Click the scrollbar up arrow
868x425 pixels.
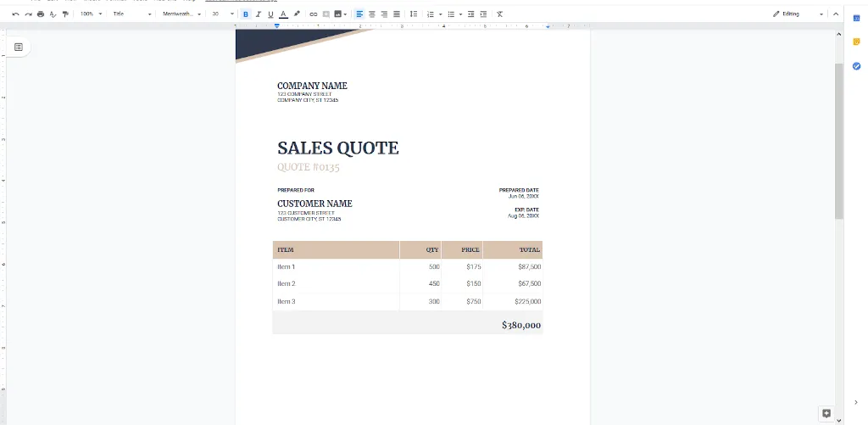(838, 34)
